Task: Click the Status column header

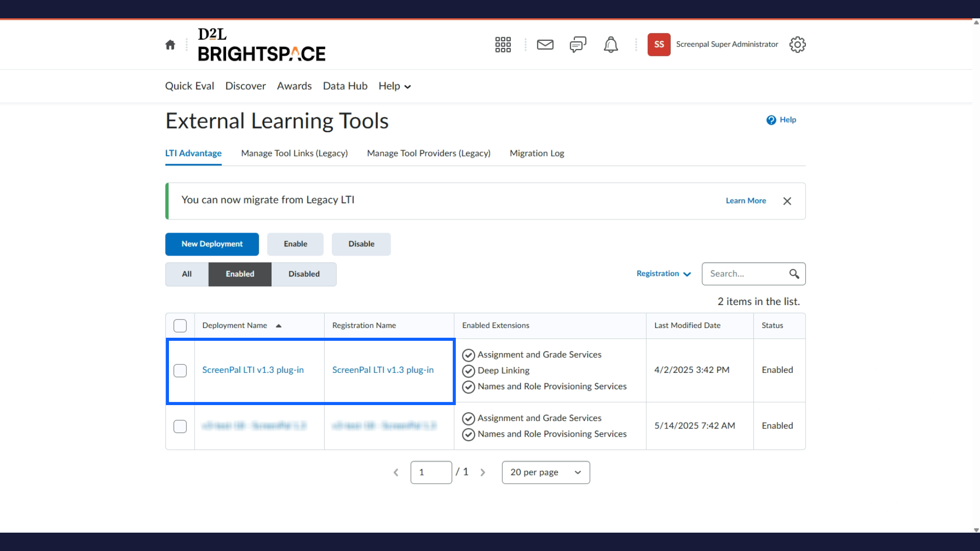Action: point(772,326)
